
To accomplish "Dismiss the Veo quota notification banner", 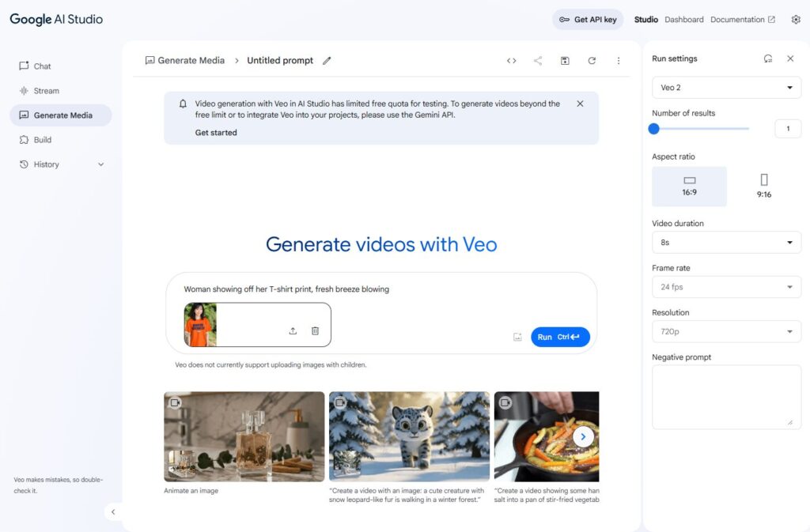I will pos(580,104).
